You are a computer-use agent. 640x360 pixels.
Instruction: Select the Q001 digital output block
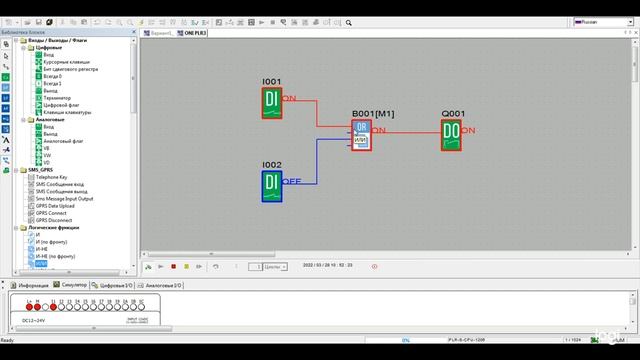[x=451, y=135]
